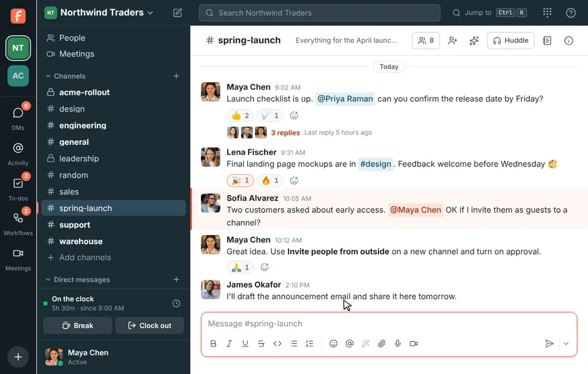Toggle the thumbs up reaction on Maya's message
The image size is (588, 374).
240,116
